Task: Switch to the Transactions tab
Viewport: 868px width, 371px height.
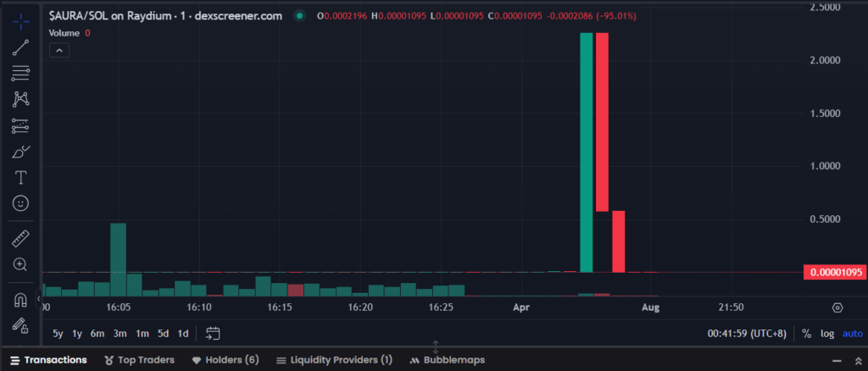Action: pos(48,360)
